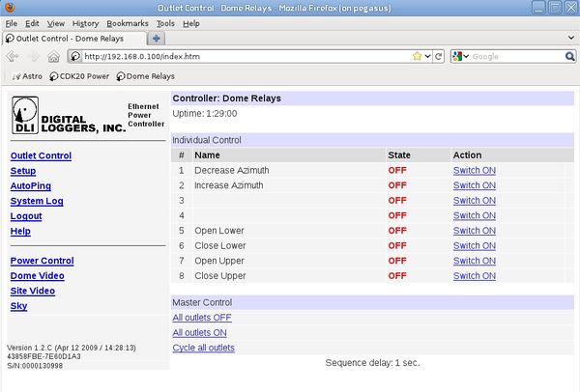Image resolution: width=580 pixels, height=392 pixels.
Task: Switch ON unnamed outlet 4
Action: (475, 215)
